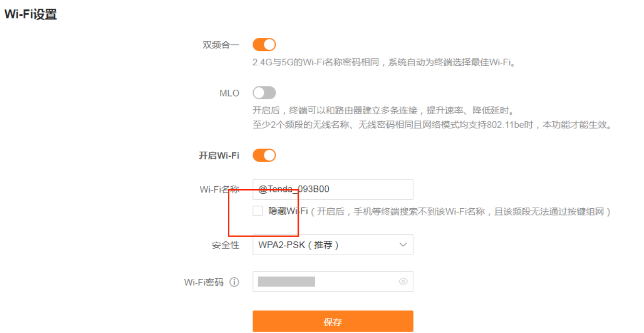Click the Wi-Fi名称 field label

[x=219, y=190]
